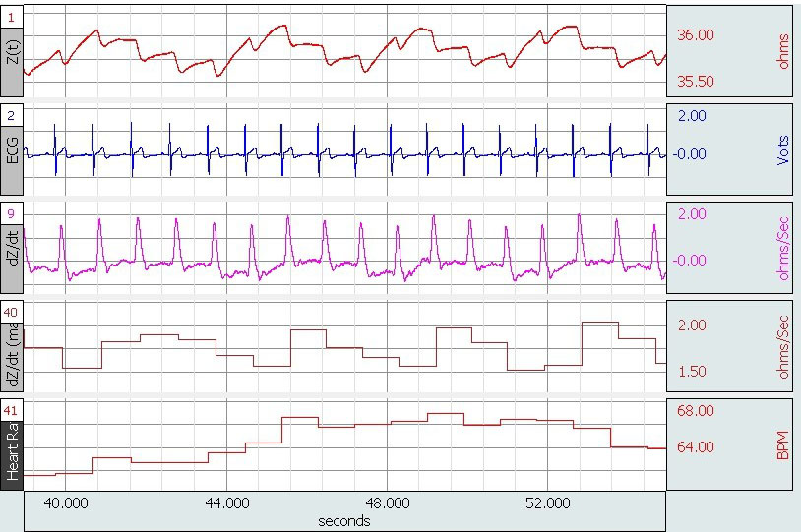
Task: Click the seconds label under the time axis
Action: coord(344,520)
